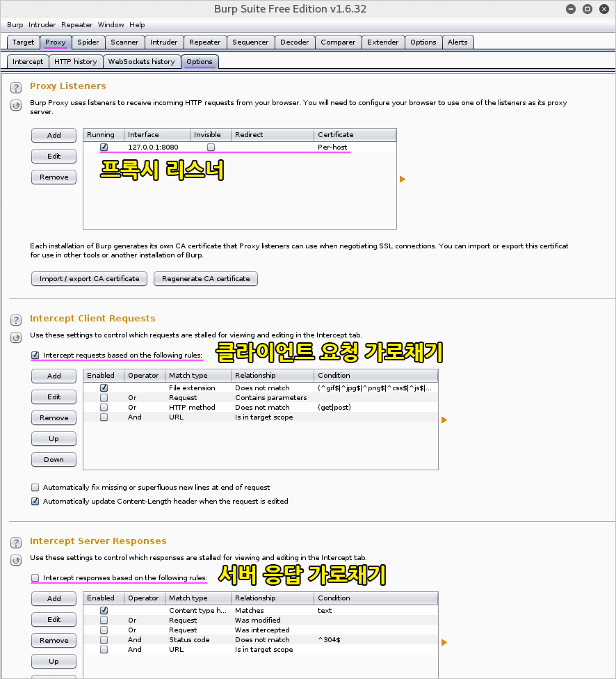The image size is (616, 679).
Task: Expand the orange arrow beside server rules table
Action: (x=444, y=643)
